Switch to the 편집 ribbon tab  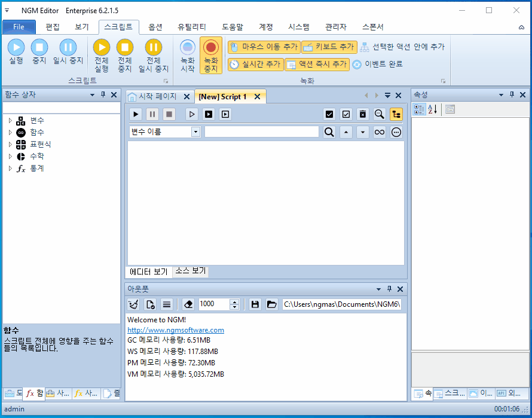click(x=53, y=27)
